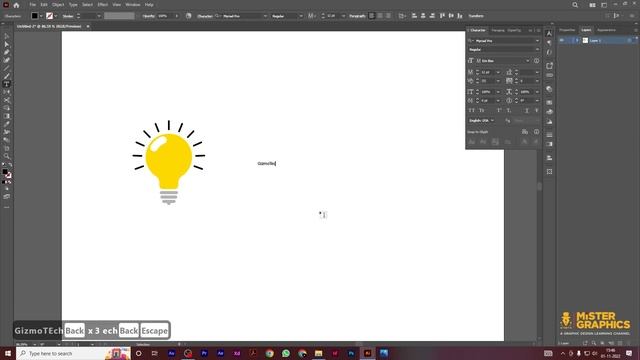Screen dimensions: 640x360
Task: Open the Asset Export panel icon in dock
Action: point(549,66)
